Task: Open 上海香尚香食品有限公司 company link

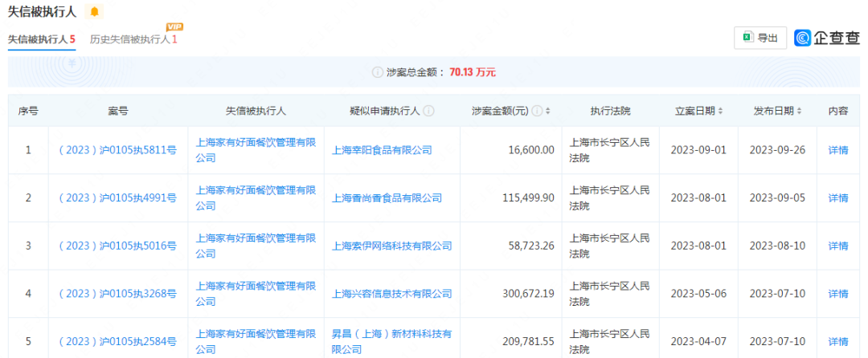Action: coord(387,197)
